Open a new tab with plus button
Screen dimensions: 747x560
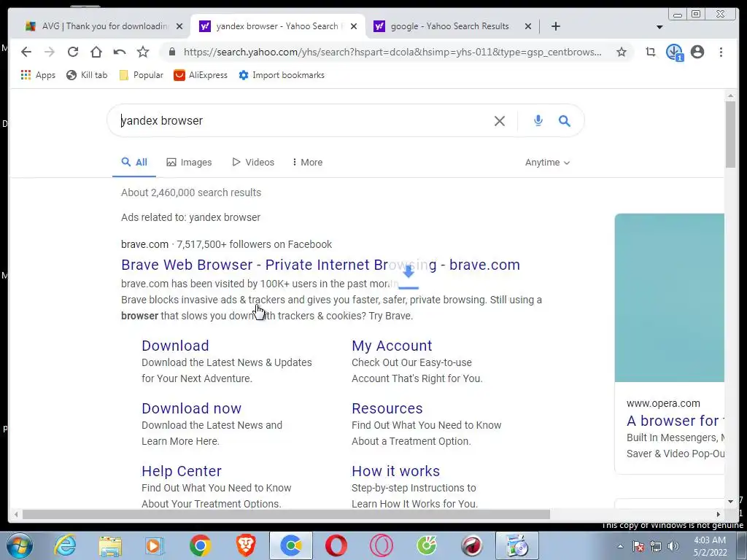tap(555, 26)
